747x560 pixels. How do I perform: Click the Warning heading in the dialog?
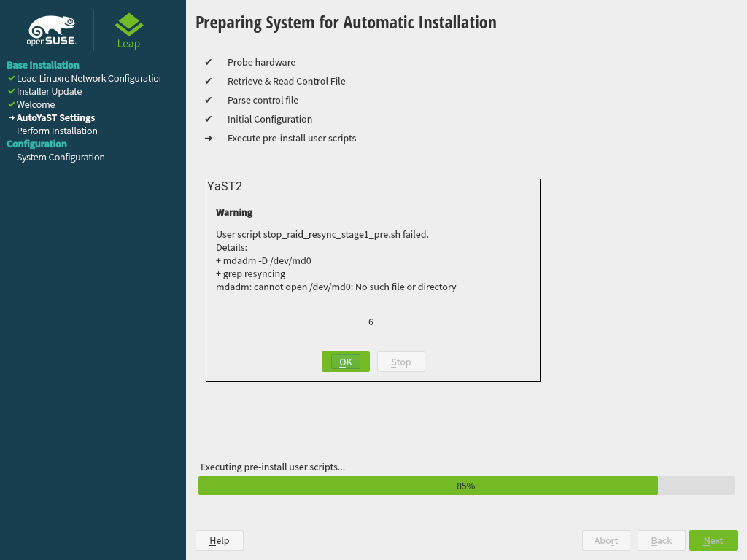234,212
